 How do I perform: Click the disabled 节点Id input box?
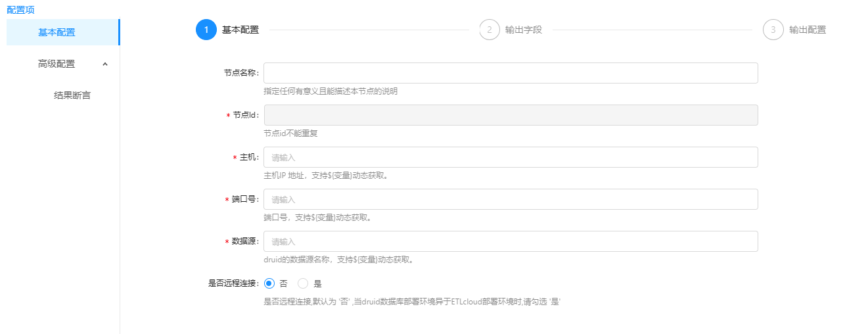coord(511,115)
